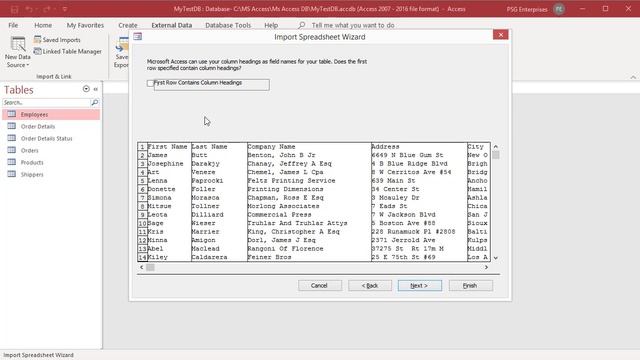Image resolution: width=640 pixels, height=360 pixels.
Task: Click the Last Name header cell in preview
Action: (x=219, y=147)
